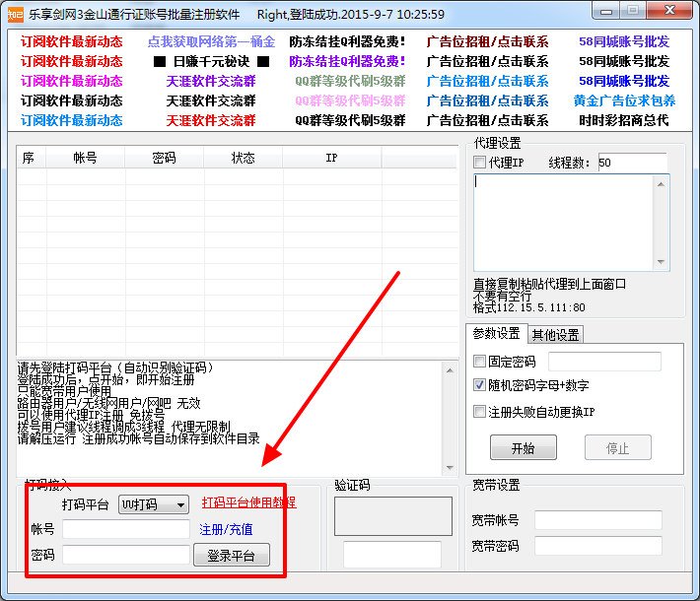This screenshot has height=601, width=700.
Task: Sort by the 密码 column header
Action: 164,158
